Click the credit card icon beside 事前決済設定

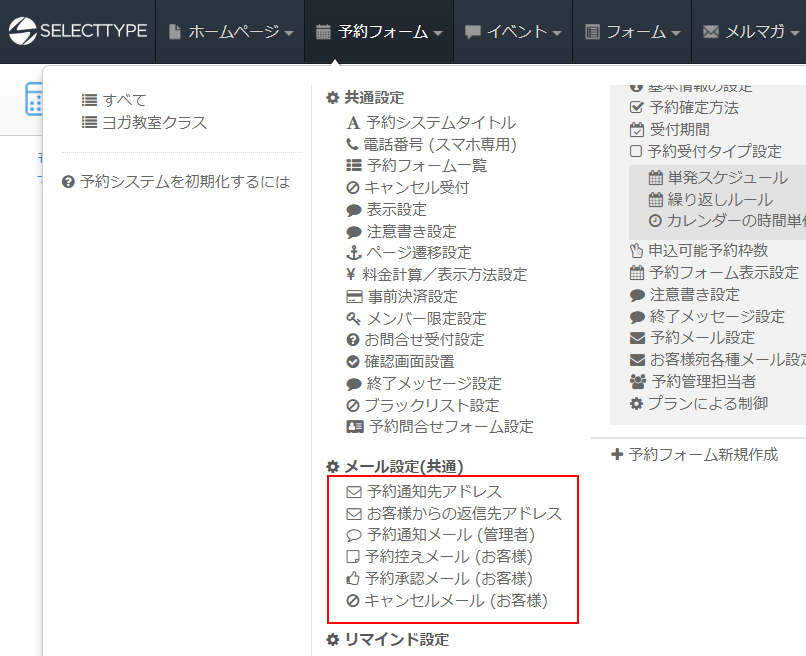(353, 297)
